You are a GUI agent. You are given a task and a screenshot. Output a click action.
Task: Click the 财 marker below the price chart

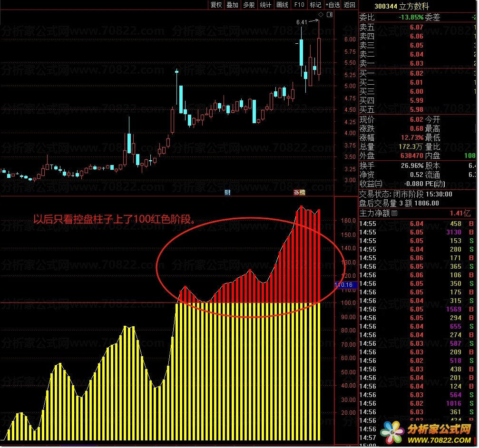click(x=227, y=193)
